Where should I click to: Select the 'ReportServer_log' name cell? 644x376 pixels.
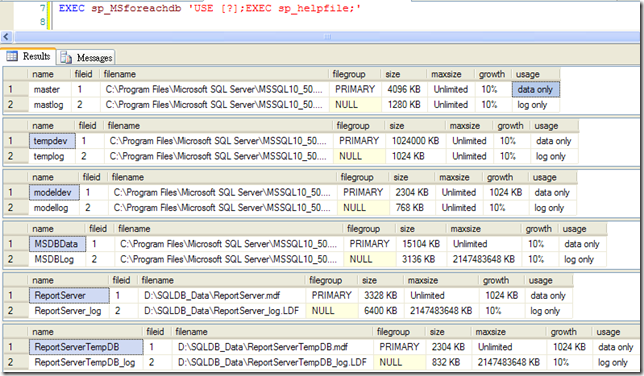coord(69,311)
